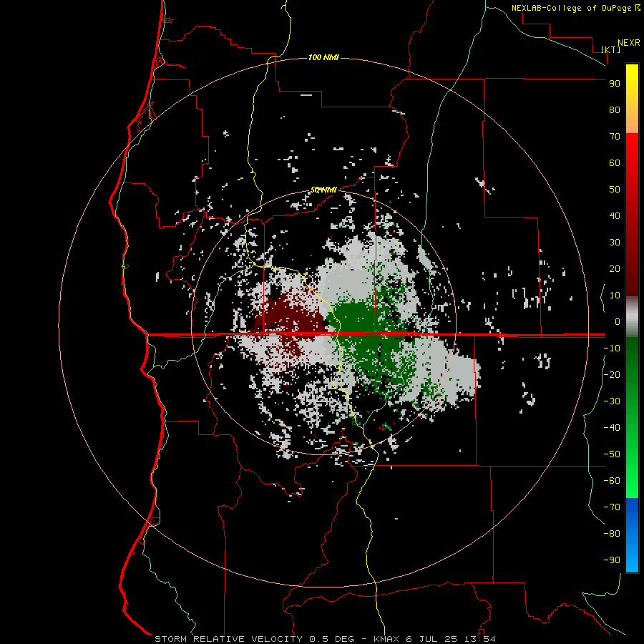The width and height of the screenshot is (644, 644).
Task: Click the -10 value on the velocity scale
Action: [x=612, y=348]
